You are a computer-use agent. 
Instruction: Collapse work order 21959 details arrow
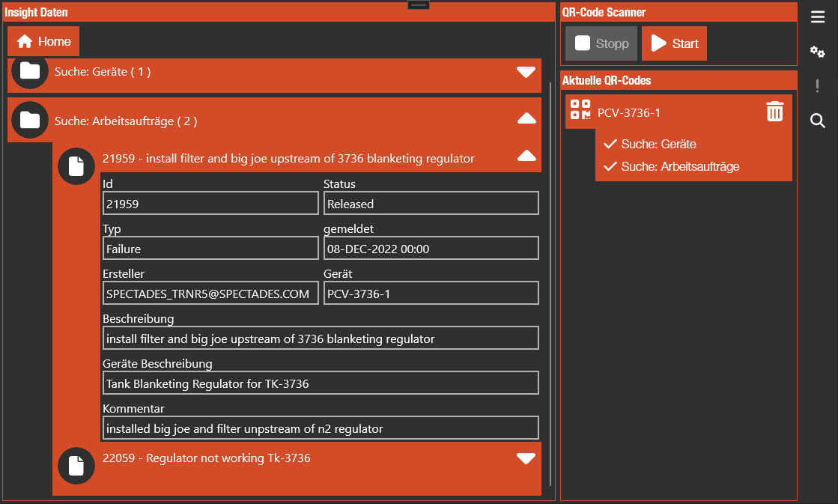[526, 156]
